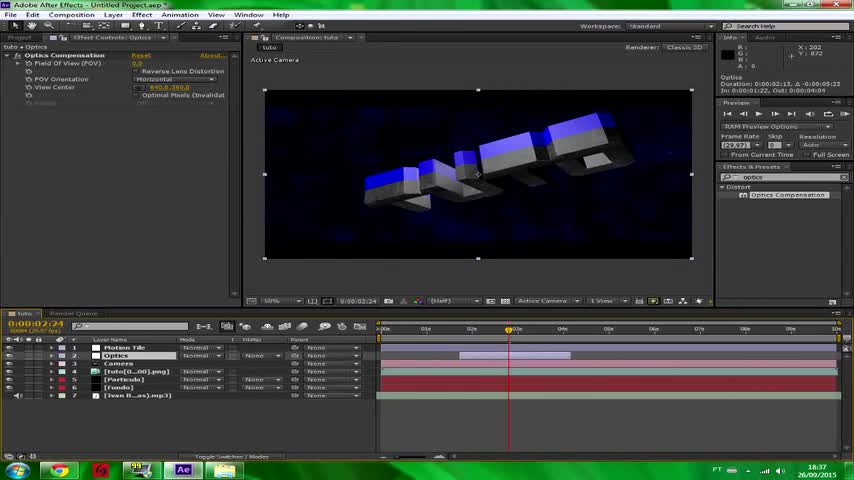This screenshot has height=480, width=854.
Task: Toggle region of interest button
Action: pyautogui.click(x=491, y=301)
